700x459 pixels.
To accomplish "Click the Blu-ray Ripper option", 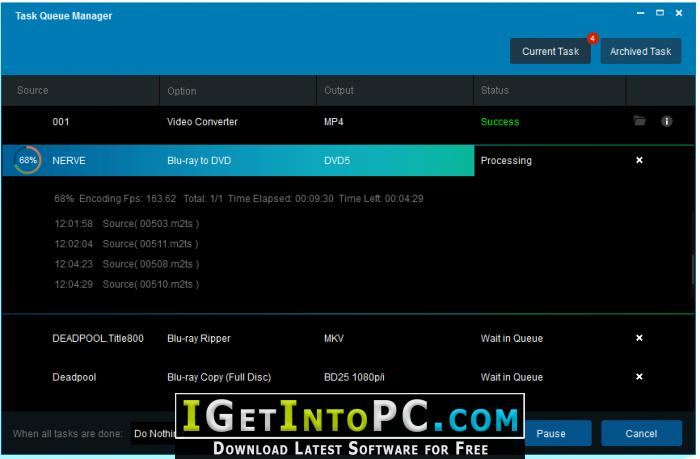I will click(199, 338).
